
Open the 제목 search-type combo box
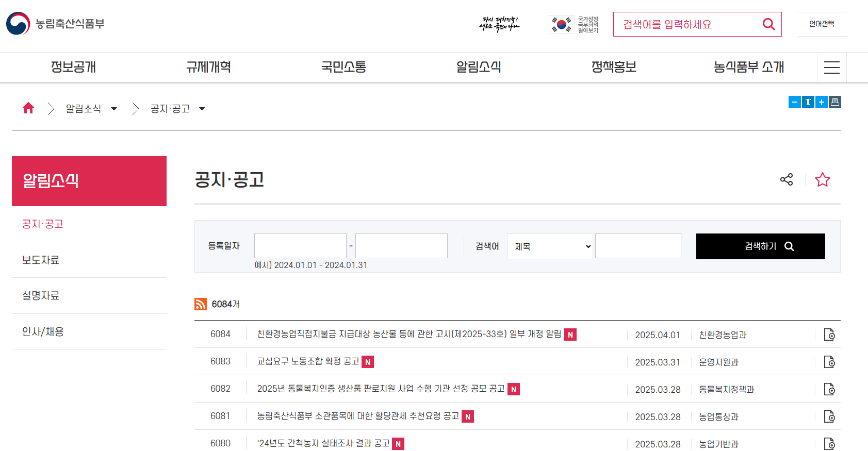550,246
